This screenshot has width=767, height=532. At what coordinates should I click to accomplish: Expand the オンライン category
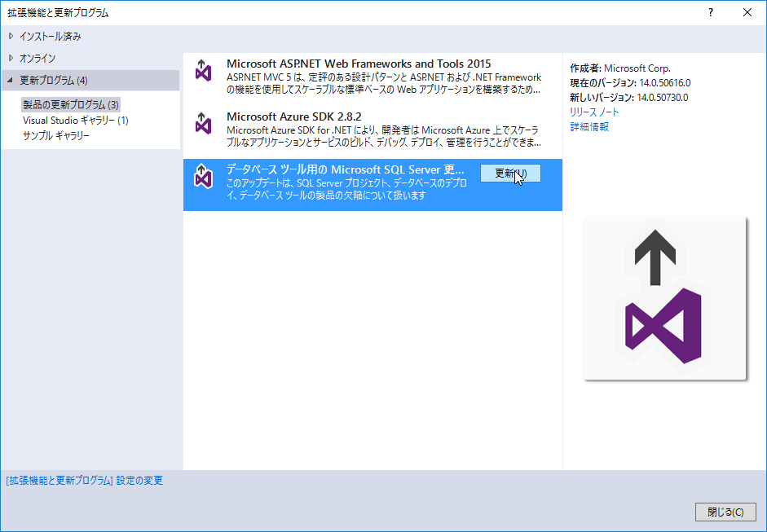[x=11, y=58]
